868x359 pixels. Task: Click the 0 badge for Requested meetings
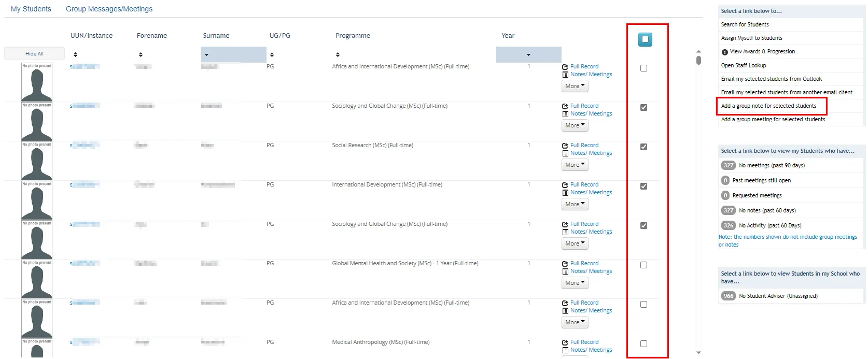click(x=725, y=195)
